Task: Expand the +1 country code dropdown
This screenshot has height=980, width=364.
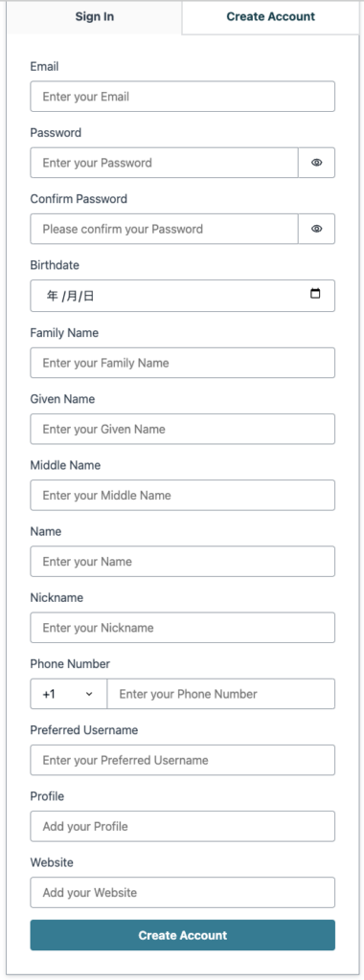Action: (x=69, y=694)
